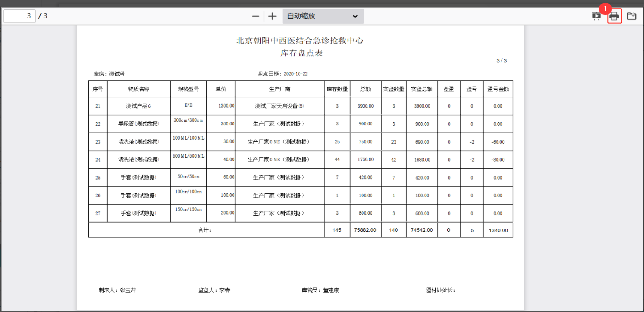Click the 库房: 测试科 label

click(x=109, y=74)
